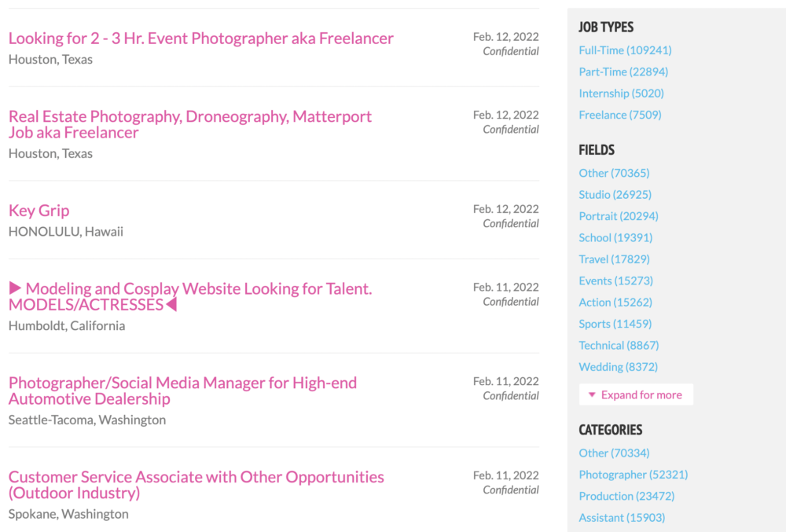Open Looking for 2 - 3 Hr. Event Photographer listing
The width and height of the screenshot is (786, 532).
click(x=200, y=39)
